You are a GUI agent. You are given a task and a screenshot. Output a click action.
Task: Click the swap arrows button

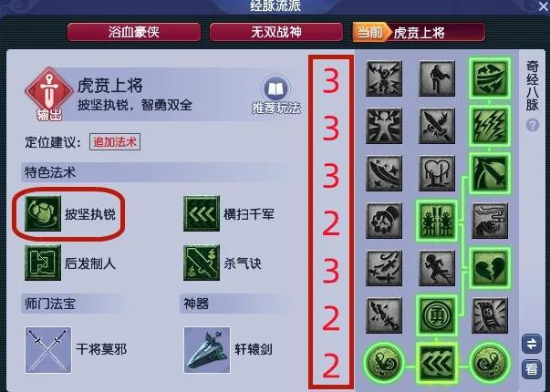(x=532, y=344)
